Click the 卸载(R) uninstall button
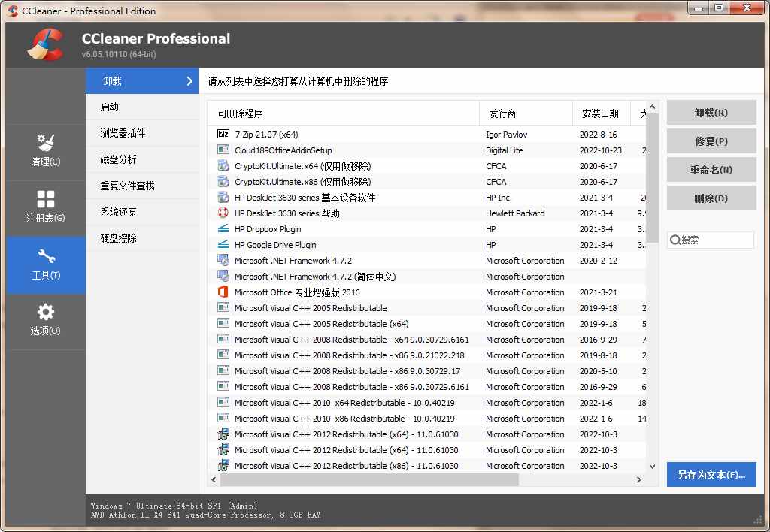 coord(711,111)
